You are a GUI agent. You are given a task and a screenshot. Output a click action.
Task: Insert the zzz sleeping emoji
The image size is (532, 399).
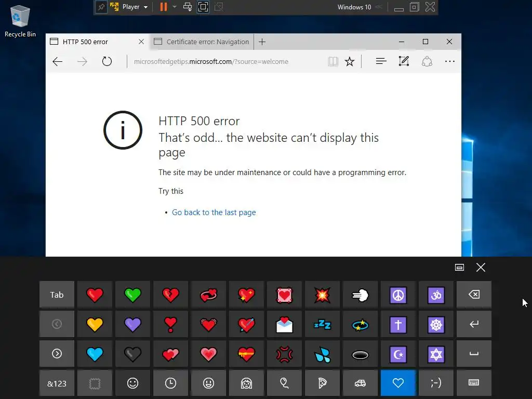pyautogui.click(x=322, y=324)
